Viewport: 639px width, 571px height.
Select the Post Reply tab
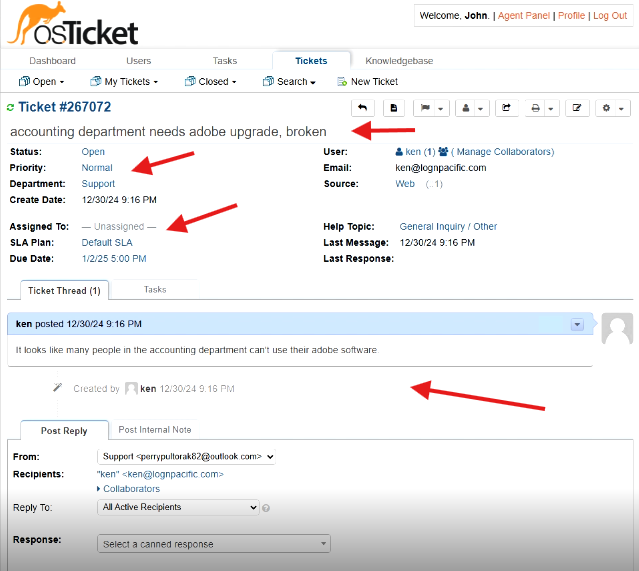[x=64, y=430]
